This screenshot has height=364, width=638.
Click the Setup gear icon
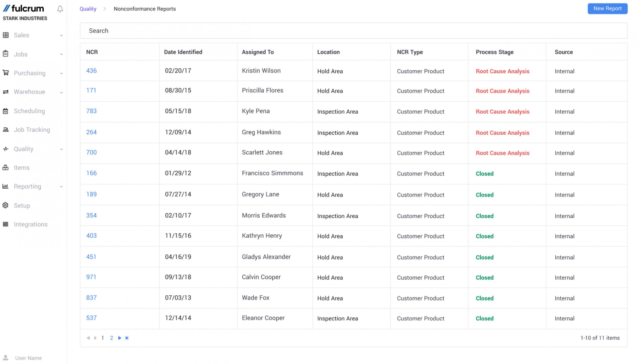click(x=6, y=206)
